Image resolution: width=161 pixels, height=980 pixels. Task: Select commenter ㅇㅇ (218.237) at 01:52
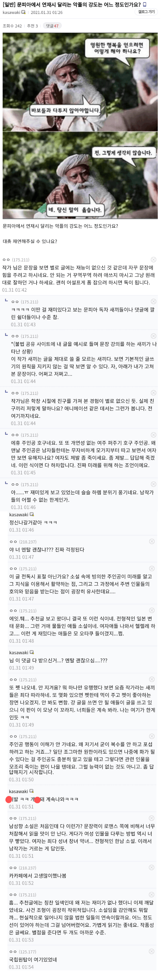pos(23,868)
